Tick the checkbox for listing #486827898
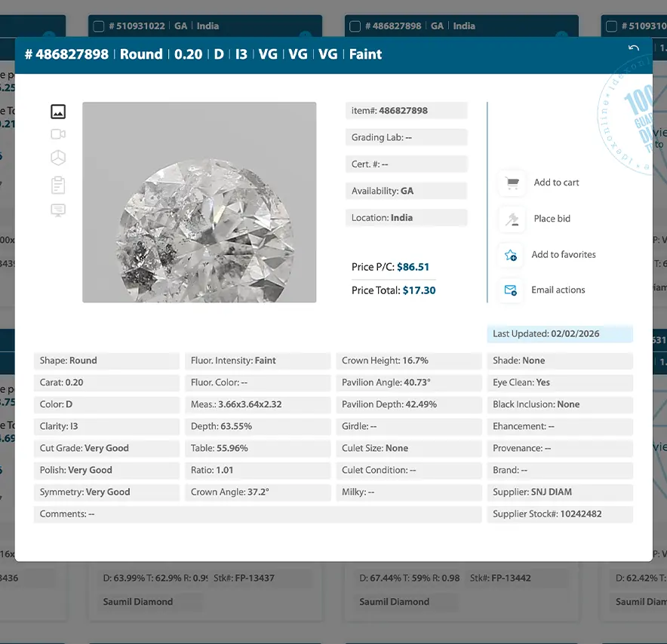This screenshot has width=667, height=644. tap(355, 25)
